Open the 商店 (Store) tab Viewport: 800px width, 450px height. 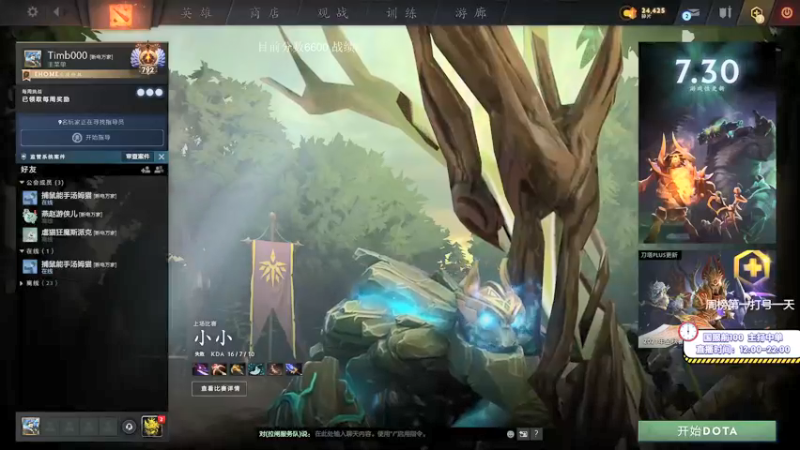pyautogui.click(x=265, y=13)
